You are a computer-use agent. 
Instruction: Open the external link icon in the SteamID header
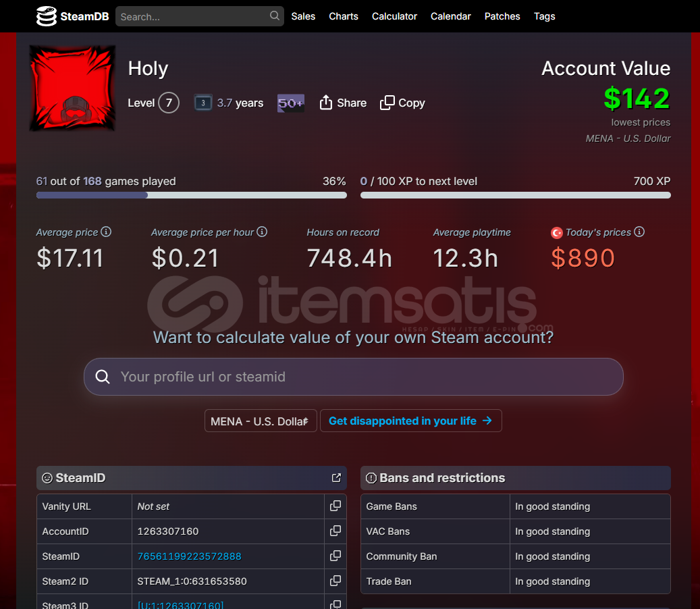pos(336,478)
